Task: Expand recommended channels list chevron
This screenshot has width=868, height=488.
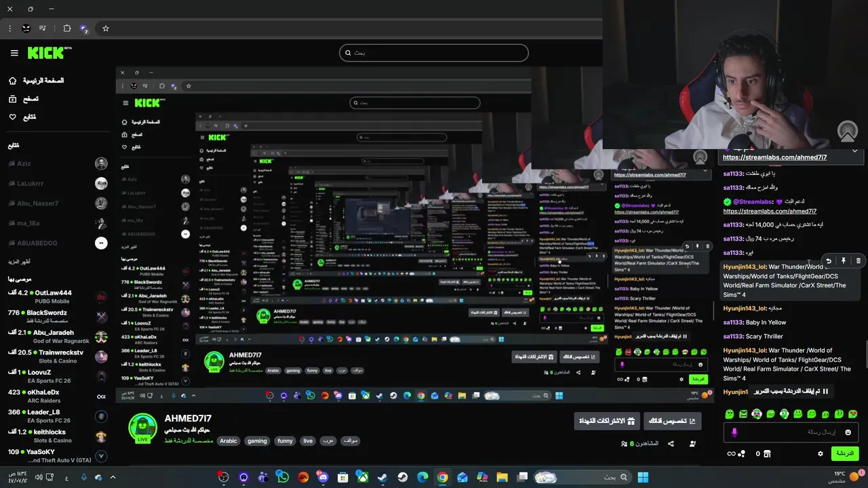Action: [x=101, y=456]
